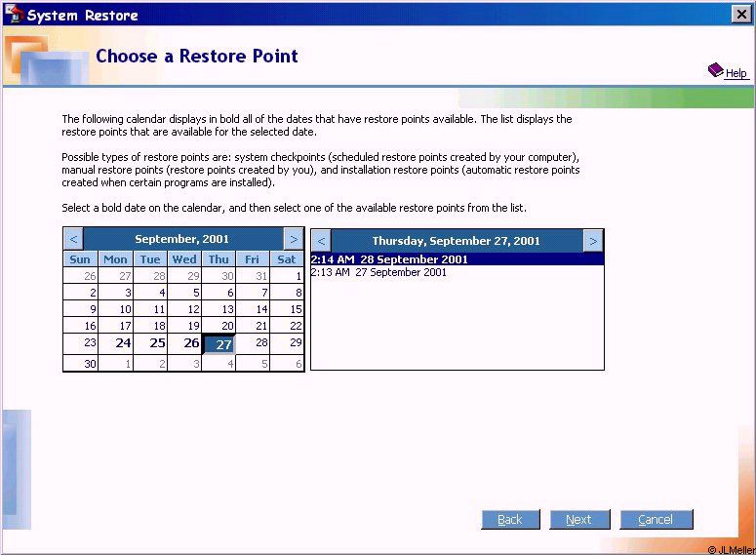Open the Help book icon
The image size is (756, 555).
[715, 70]
